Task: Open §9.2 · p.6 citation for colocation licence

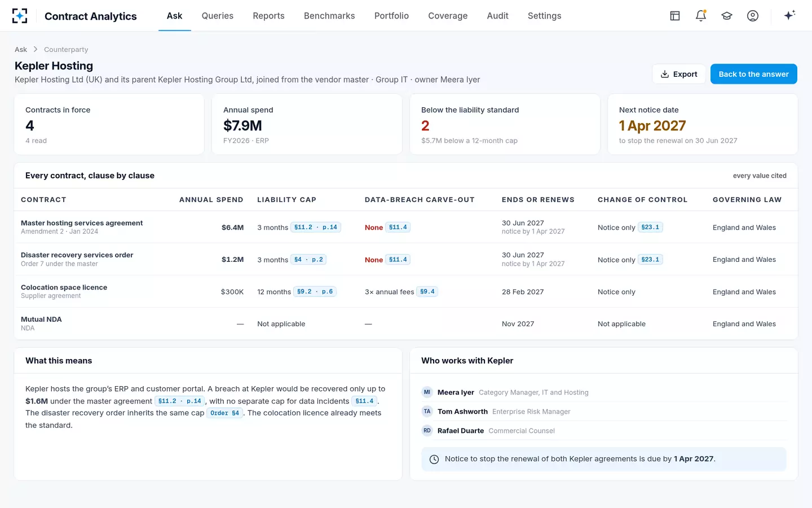Action: coord(315,292)
